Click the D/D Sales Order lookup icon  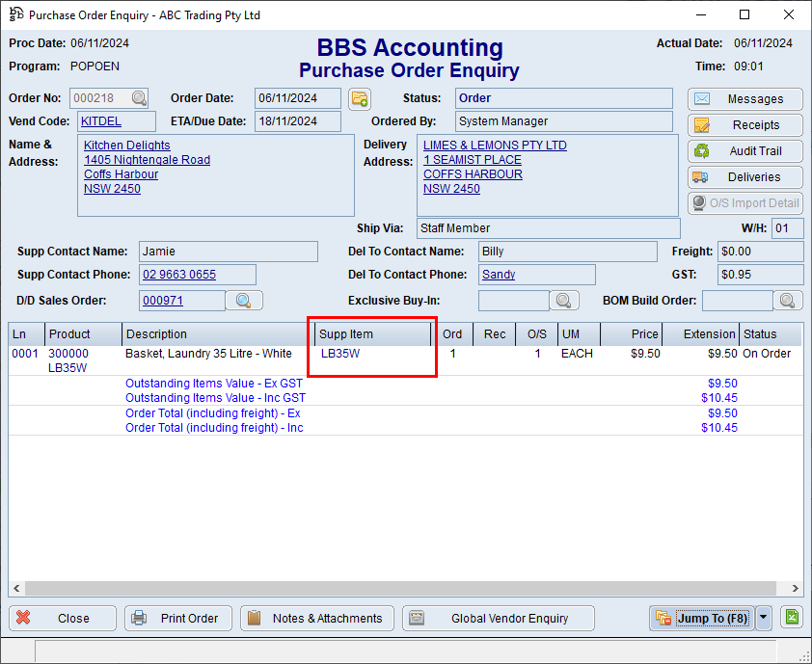244,301
